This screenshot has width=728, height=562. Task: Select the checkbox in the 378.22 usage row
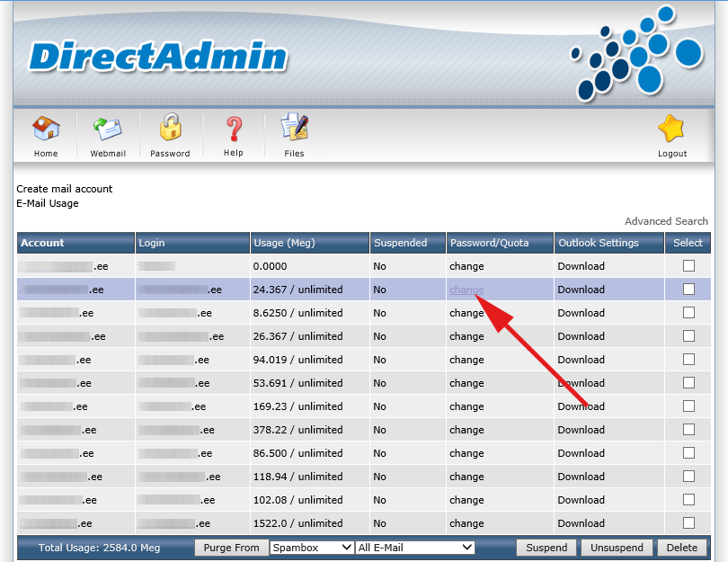pos(689,429)
